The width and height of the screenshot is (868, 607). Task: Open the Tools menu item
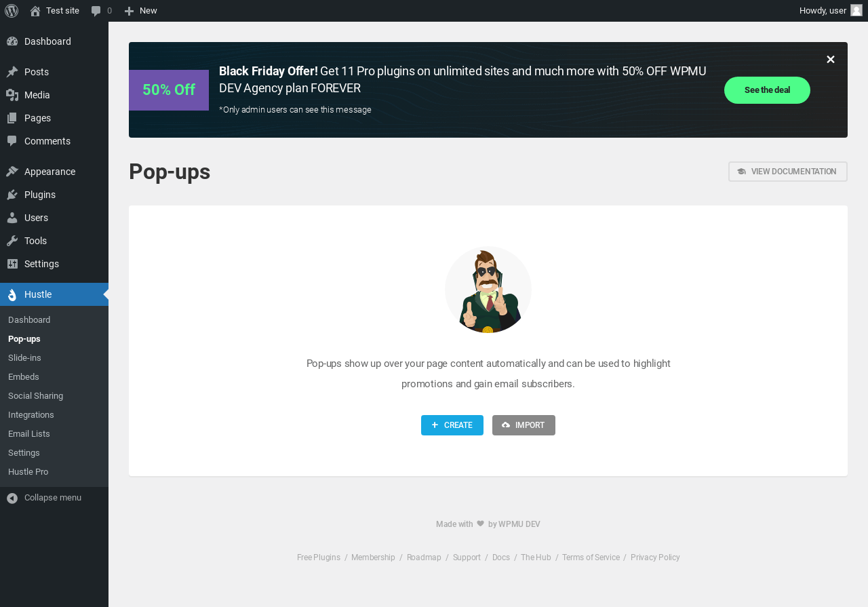54,241
